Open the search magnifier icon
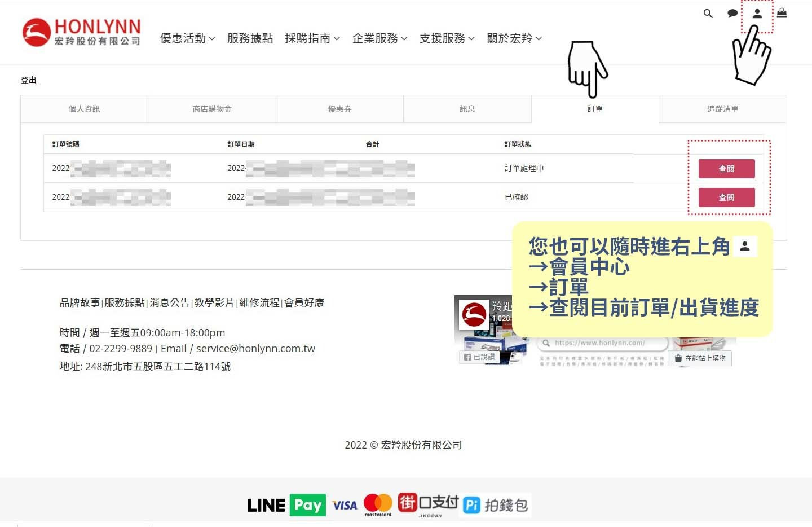This screenshot has width=812, height=527. pos(708,14)
